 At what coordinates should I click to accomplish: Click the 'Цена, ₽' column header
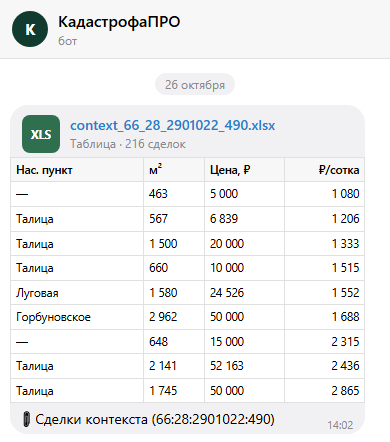[x=244, y=170]
